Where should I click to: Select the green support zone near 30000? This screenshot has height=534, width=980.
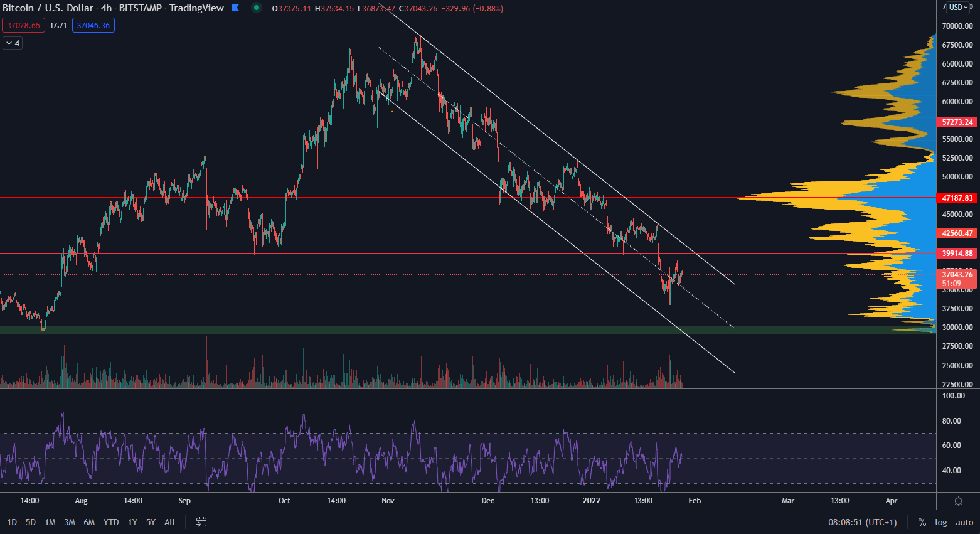tap(376, 330)
